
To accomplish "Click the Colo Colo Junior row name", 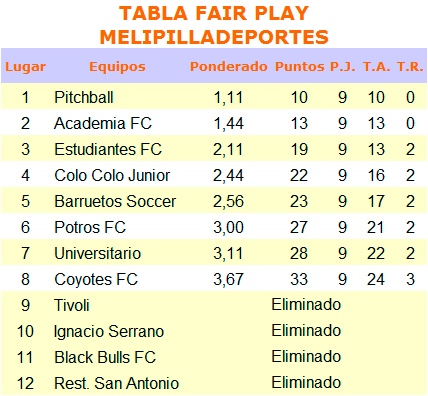I will point(112,175).
